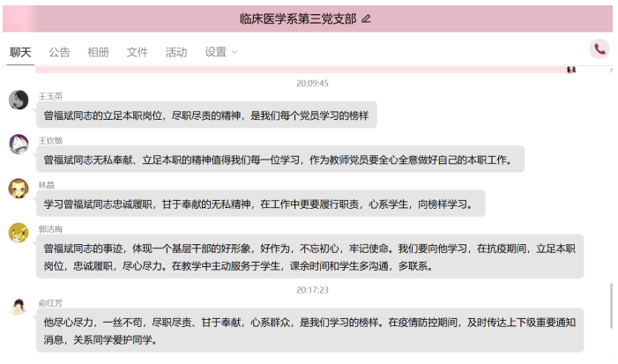The height and width of the screenshot is (364, 618).
Task: Open 王钦敏's profile avatar
Action: click(19, 145)
